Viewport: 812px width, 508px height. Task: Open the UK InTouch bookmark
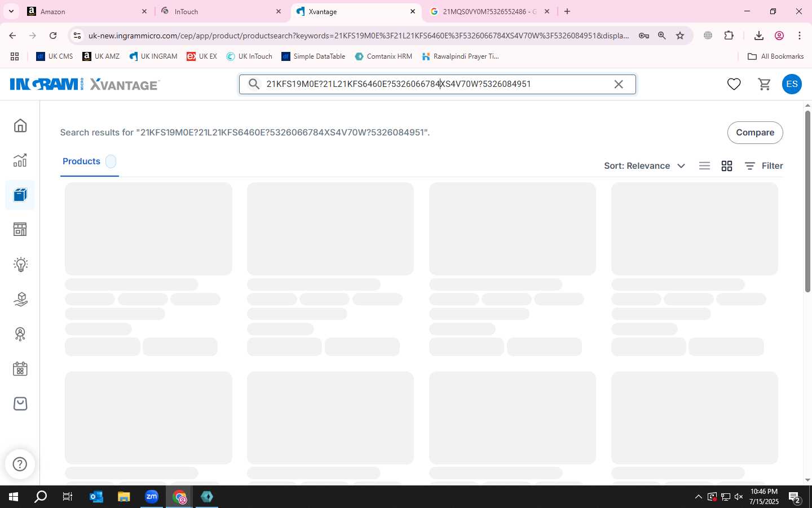point(249,56)
